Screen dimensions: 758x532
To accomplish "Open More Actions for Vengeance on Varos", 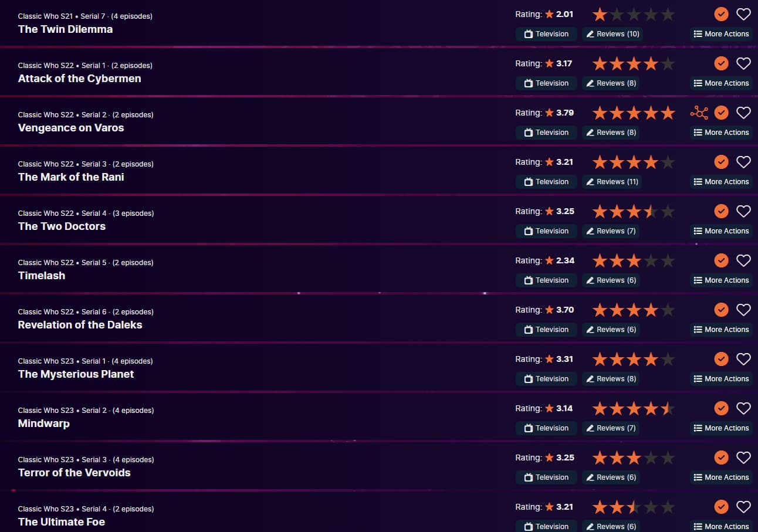I will (721, 133).
